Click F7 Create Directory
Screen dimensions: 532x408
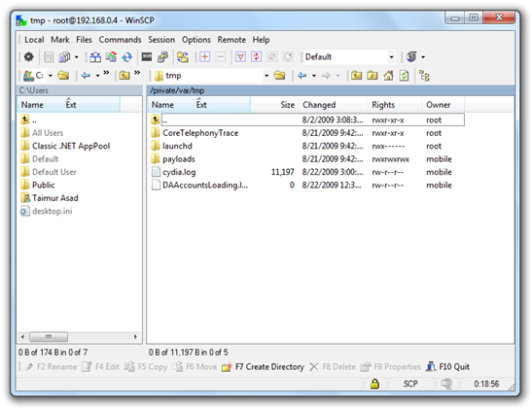pyautogui.click(x=263, y=367)
